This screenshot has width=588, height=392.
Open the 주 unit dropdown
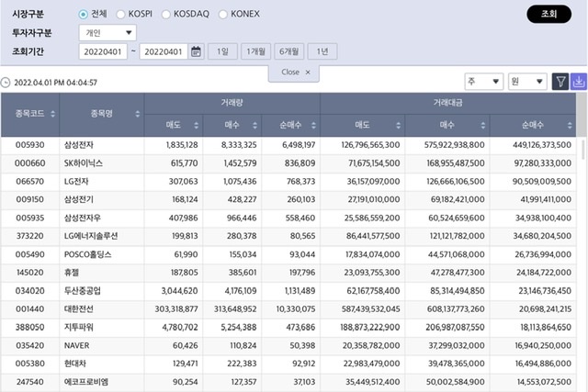[x=483, y=82]
